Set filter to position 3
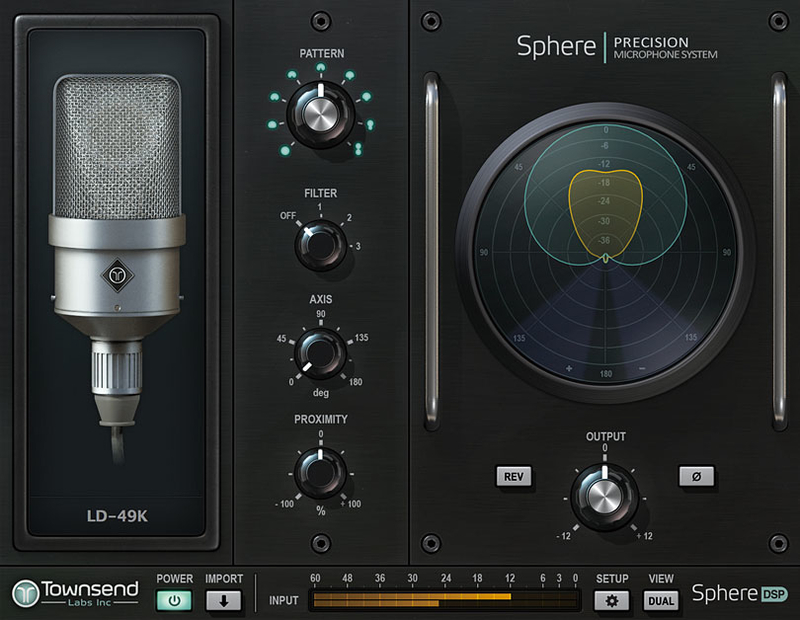This screenshot has width=800, height=620. 358,246
